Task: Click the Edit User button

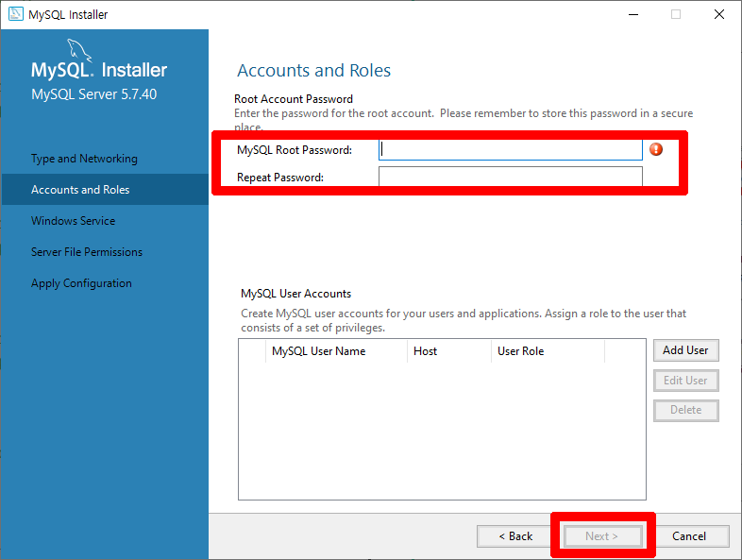Action: coord(685,381)
